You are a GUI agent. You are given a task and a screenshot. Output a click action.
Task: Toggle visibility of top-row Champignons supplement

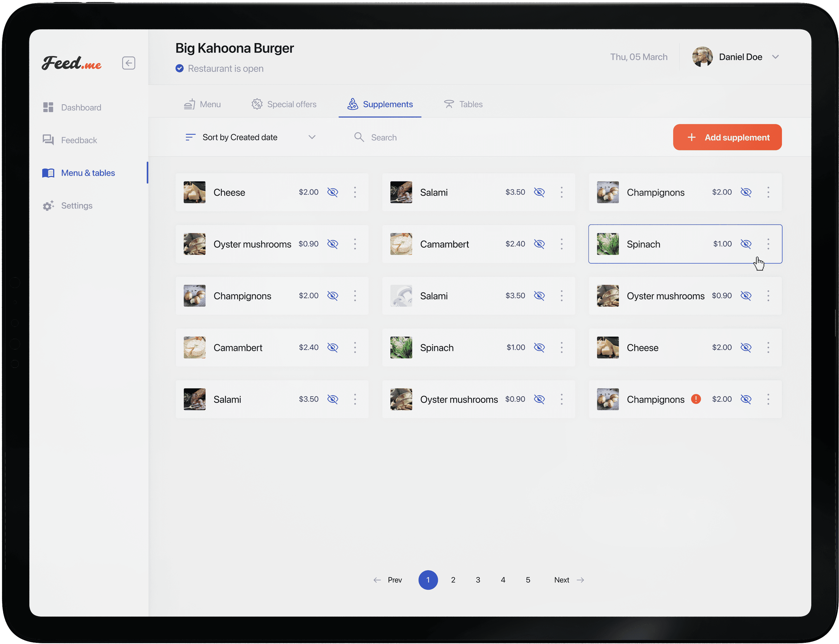pyautogui.click(x=745, y=192)
